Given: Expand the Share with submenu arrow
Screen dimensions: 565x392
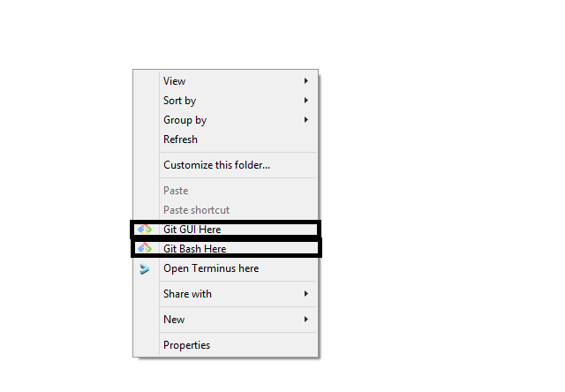Looking at the screenshot, I should point(306,294).
